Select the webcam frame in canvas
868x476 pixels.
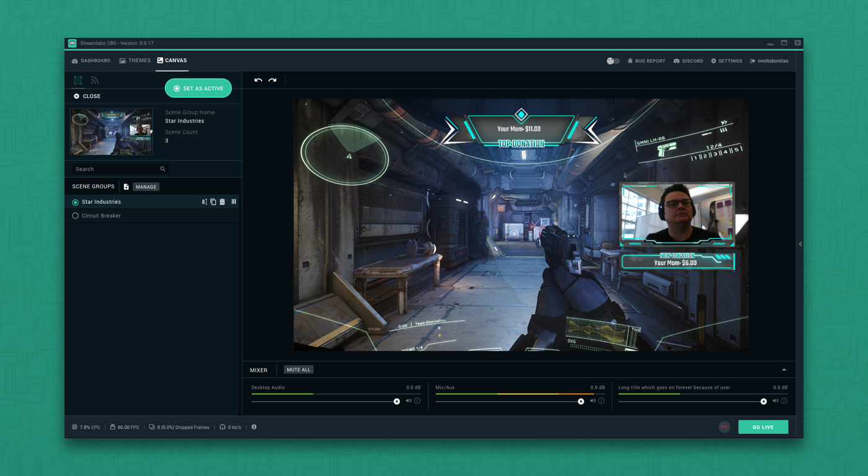(x=677, y=214)
